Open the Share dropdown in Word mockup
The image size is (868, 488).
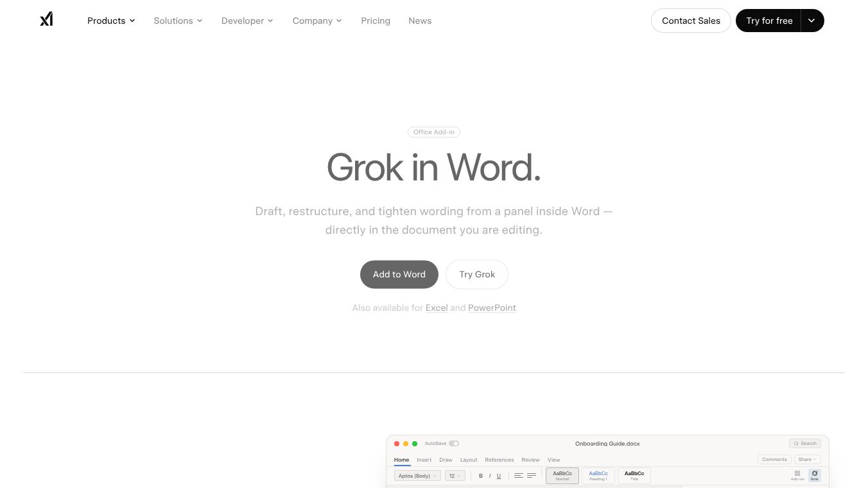(x=807, y=460)
